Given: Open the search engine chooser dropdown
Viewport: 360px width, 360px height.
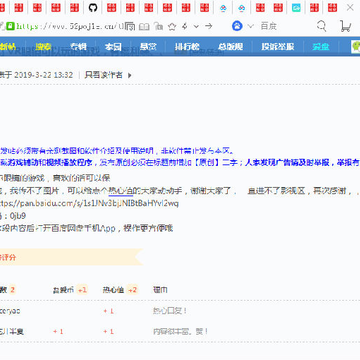Looking at the screenshot, I should tap(251, 26).
